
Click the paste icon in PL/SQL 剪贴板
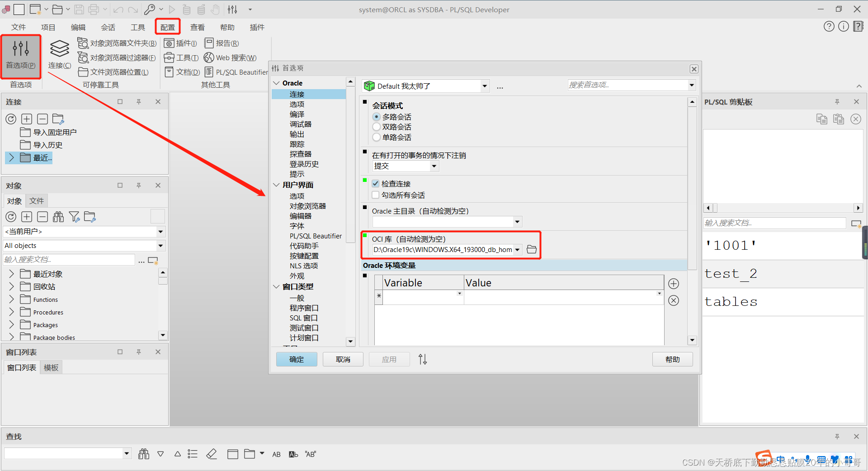coord(839,119)
